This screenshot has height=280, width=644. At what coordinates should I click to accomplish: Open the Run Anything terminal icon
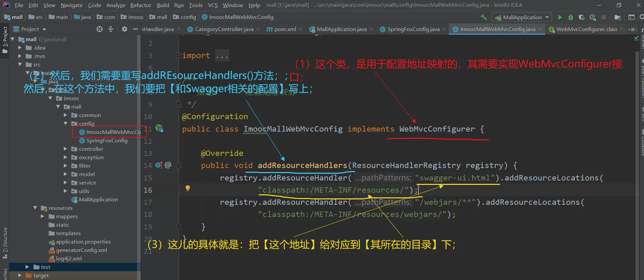pos(632,17)
